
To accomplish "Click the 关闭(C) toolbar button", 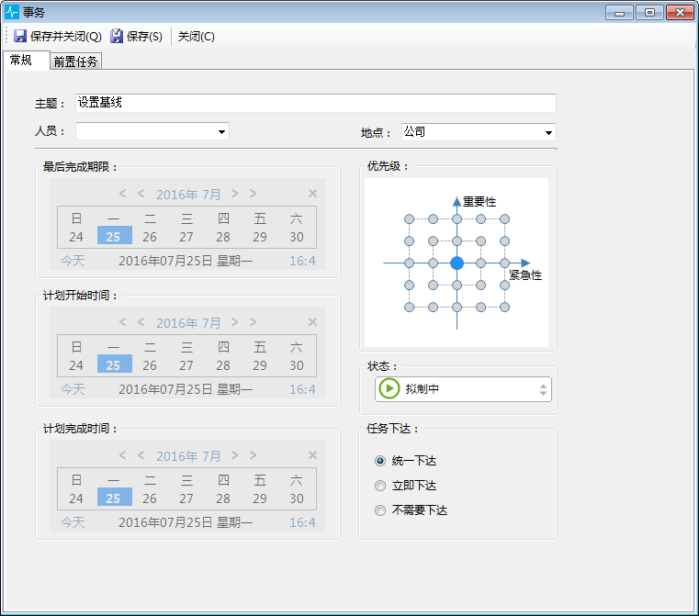I will [196, 37].
